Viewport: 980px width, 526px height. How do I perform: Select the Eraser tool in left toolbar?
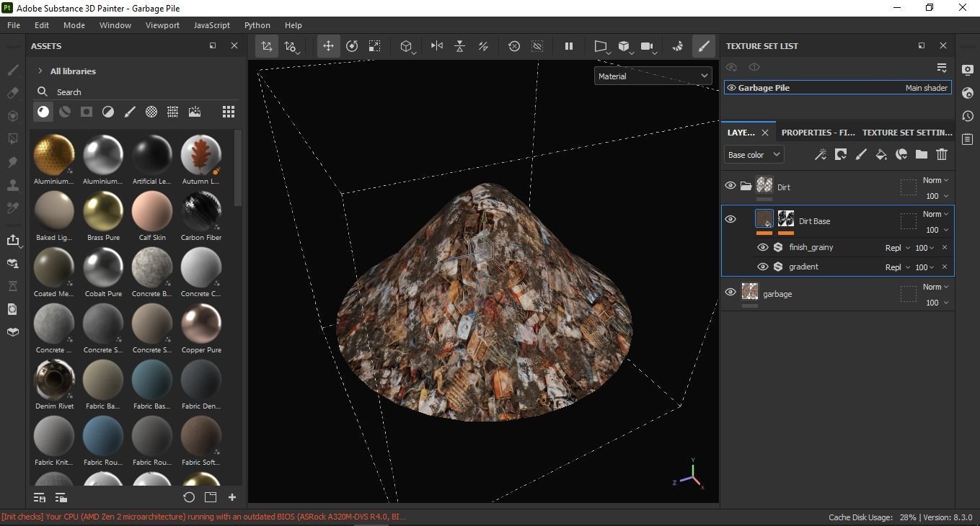(x=12, y=93)
